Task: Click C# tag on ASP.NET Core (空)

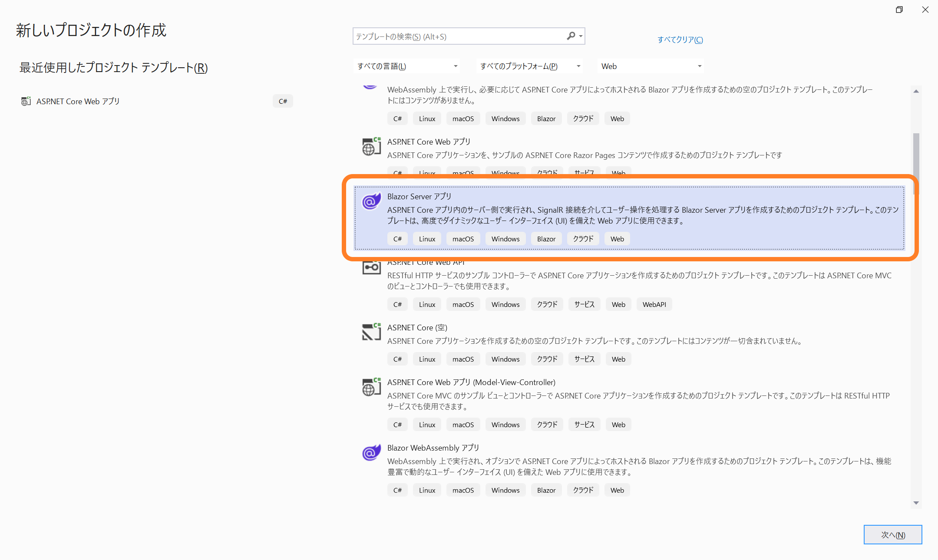Action: click(397, 359)
